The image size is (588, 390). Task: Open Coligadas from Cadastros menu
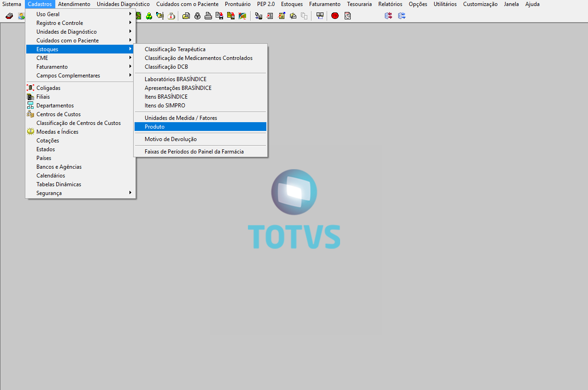pyautogui.click(x=81, y=88)
